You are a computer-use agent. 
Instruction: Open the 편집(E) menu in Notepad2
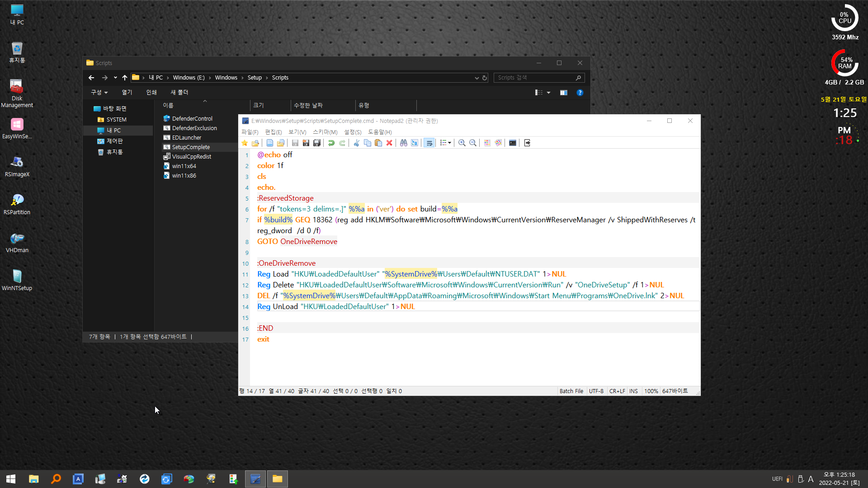(x=274, y=132)
